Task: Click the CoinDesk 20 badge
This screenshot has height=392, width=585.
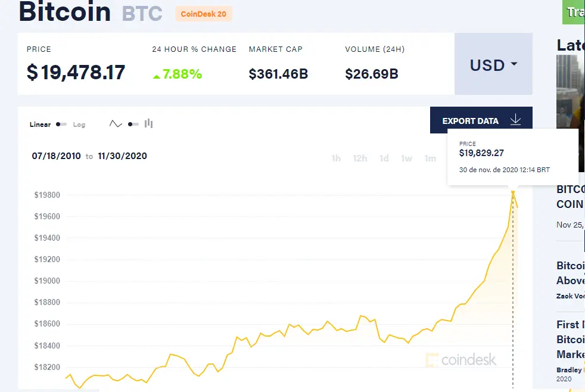Action: 204,14
